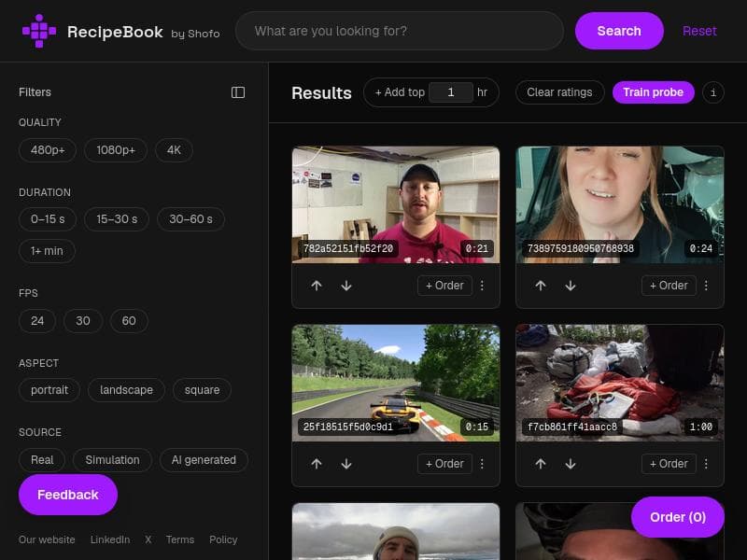
Task: Click the Reset link
Action: coord(699,31)
